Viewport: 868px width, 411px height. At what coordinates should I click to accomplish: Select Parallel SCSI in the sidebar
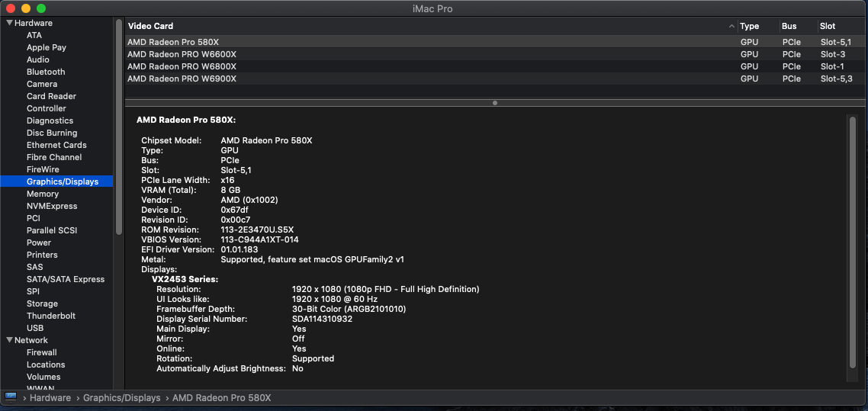[52, 230]
